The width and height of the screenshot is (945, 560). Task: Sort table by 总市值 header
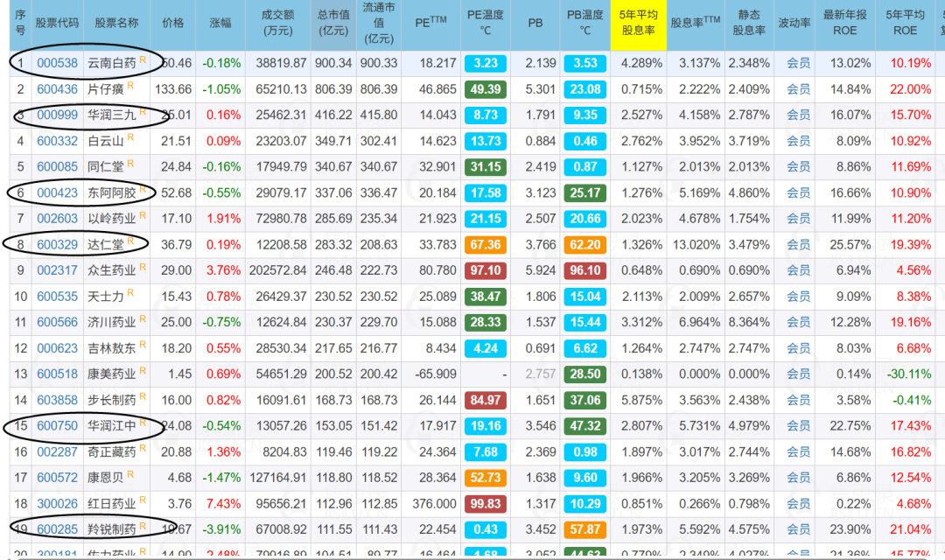334,24
